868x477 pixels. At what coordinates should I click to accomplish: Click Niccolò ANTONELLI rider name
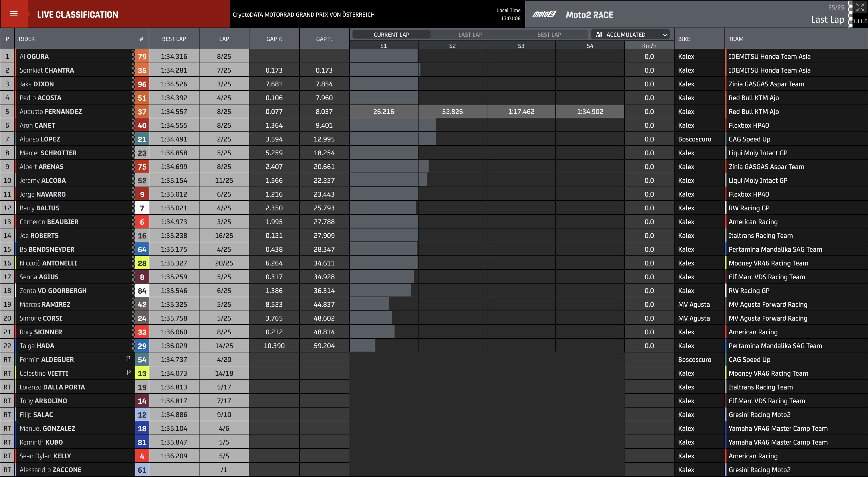(x=48, y=263)
